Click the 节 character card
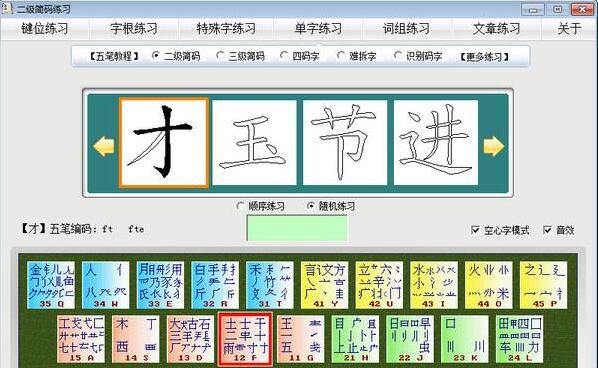The width and height of the screenshot is (598, 368). (345, 143)
